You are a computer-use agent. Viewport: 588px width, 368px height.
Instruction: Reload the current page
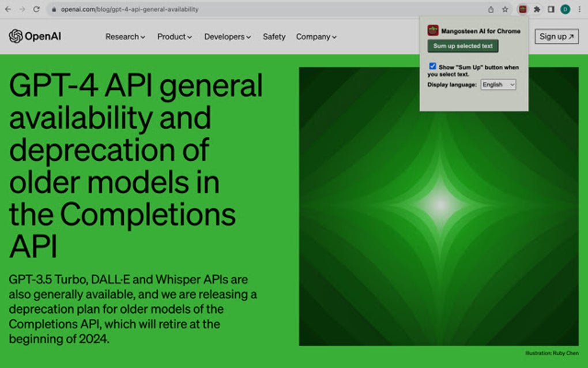click(36, 9)
